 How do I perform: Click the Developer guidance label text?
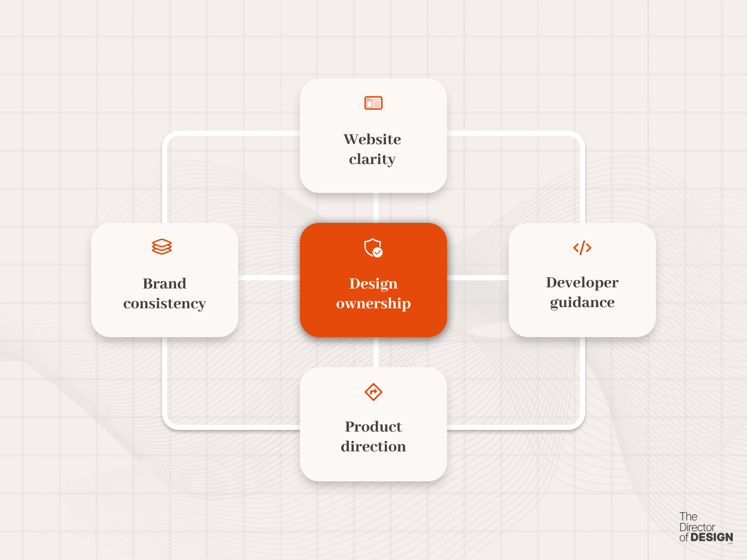(582, 292)
